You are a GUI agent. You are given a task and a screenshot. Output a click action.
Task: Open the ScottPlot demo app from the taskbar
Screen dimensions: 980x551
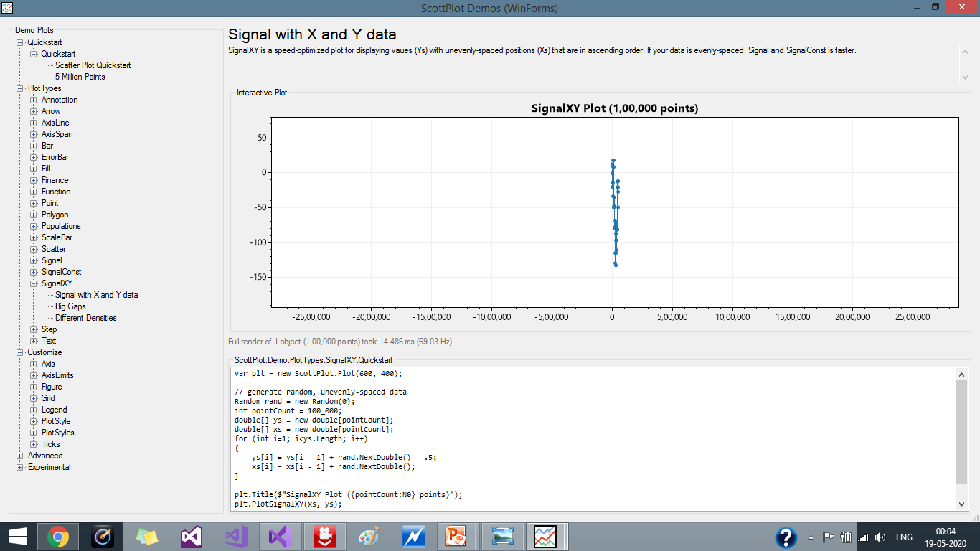(545, 536)
